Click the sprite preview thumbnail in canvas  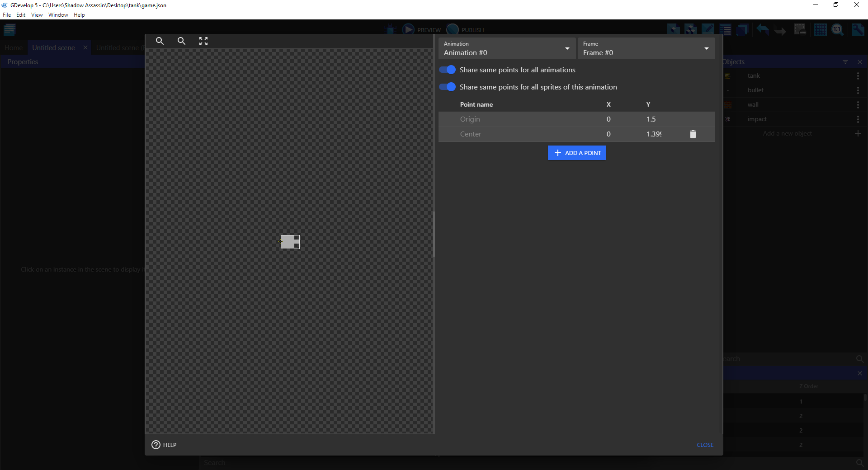coord(290,242)
